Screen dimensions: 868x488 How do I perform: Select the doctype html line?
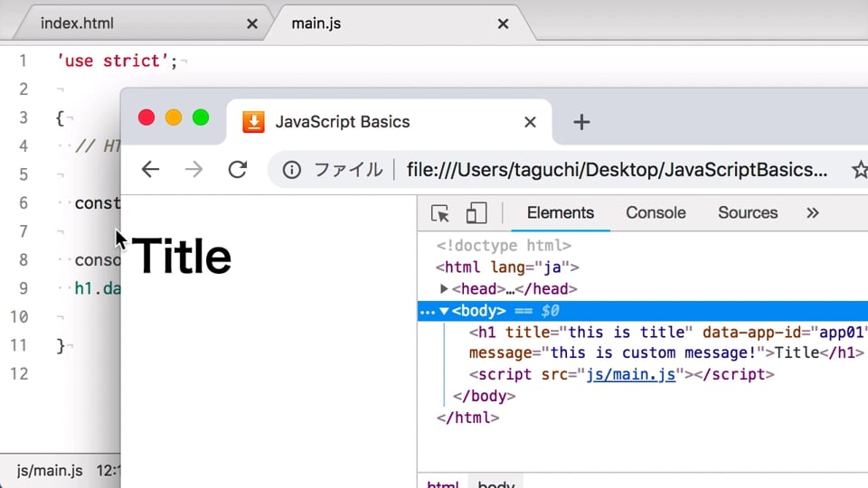(x=504, y=245)
